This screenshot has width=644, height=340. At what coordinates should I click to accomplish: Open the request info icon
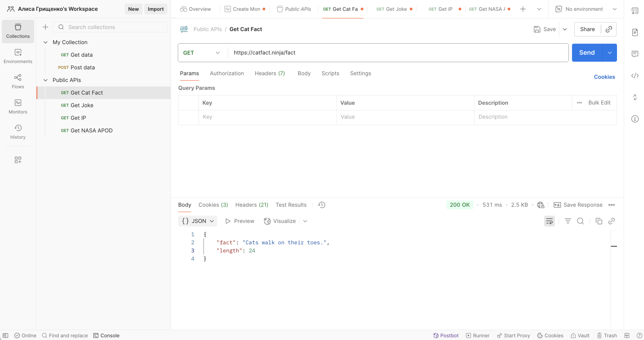click(x=635, y=119)
